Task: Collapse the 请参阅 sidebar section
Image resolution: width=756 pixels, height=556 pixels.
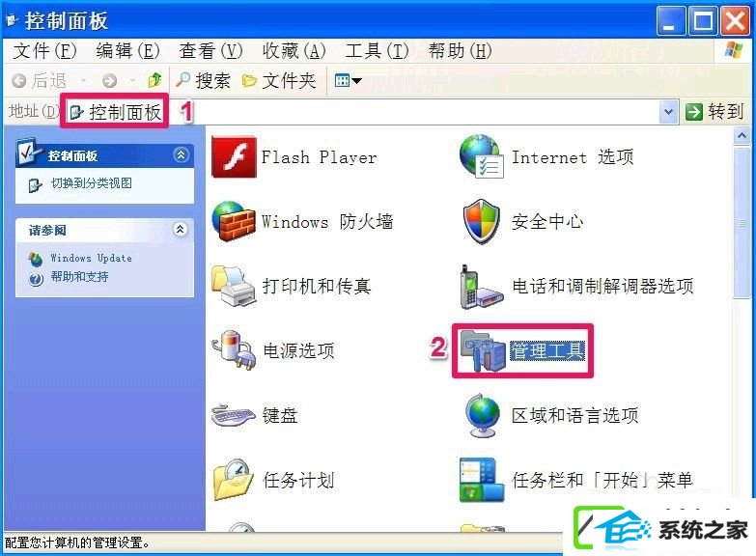Action: tap(180, 229)
